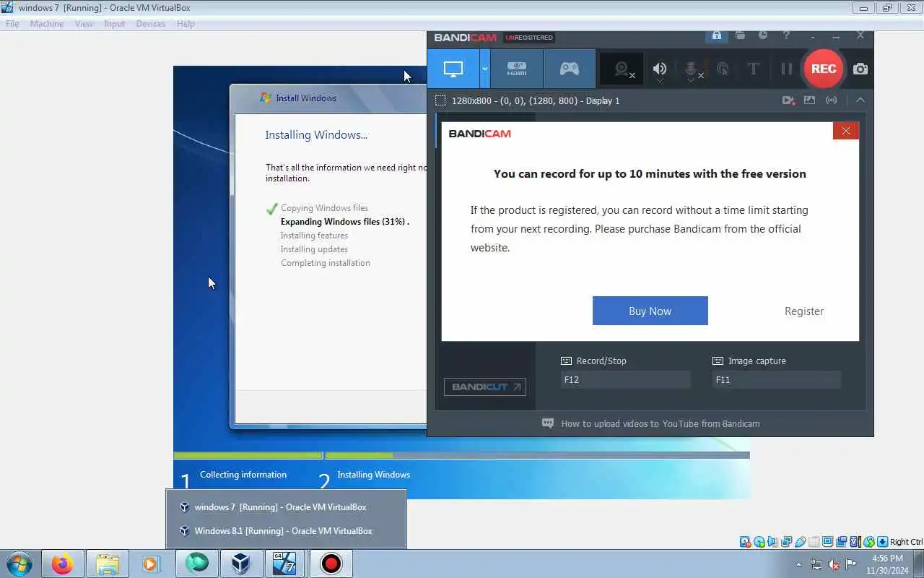Launch Firefox from the taskbar
This screenshot has height=578, width=924.
62,564
